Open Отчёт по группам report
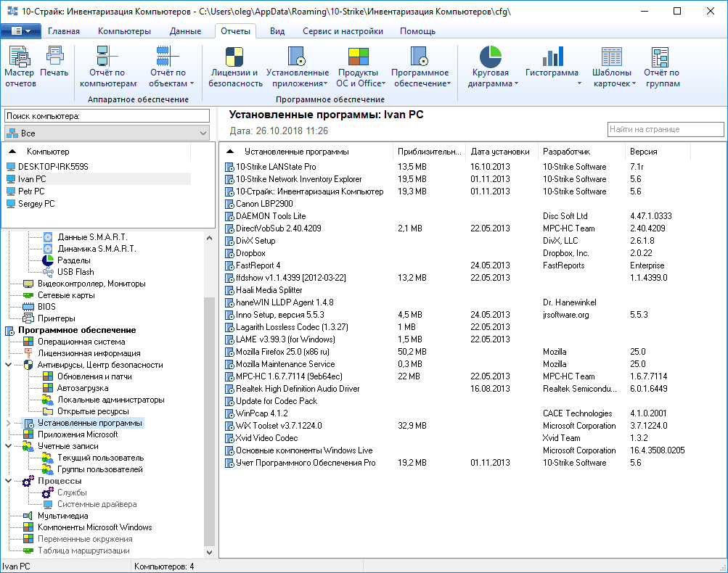 point(662,67)
